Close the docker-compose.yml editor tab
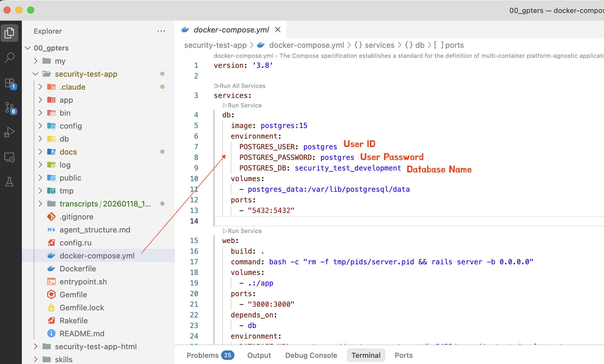The height and width of the screenshot is (364, 604). point(277,29)
